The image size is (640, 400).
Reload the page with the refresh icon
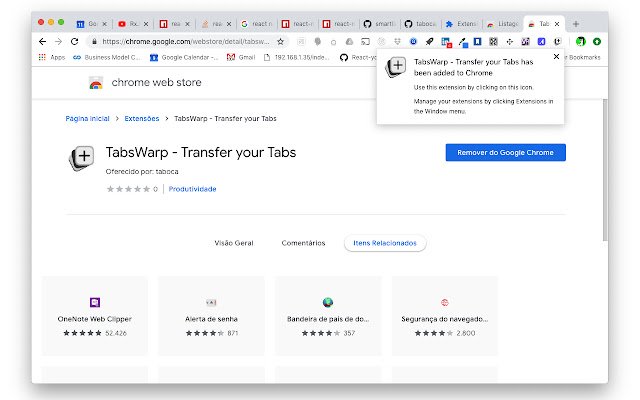[x=74, y=41]
